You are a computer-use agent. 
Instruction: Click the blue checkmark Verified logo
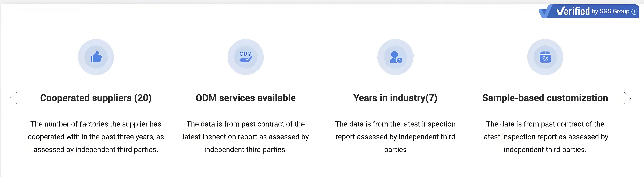545,12
